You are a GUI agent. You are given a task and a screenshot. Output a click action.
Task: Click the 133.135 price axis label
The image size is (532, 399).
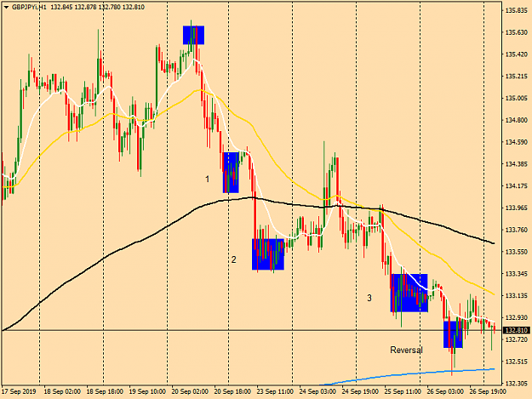[517, 295]
